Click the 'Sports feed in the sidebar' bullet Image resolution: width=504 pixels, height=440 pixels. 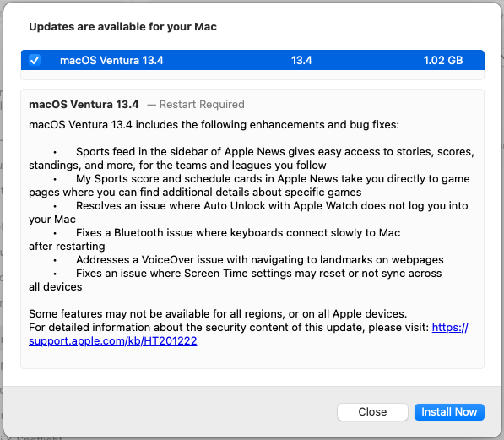(x=252, y=158)
